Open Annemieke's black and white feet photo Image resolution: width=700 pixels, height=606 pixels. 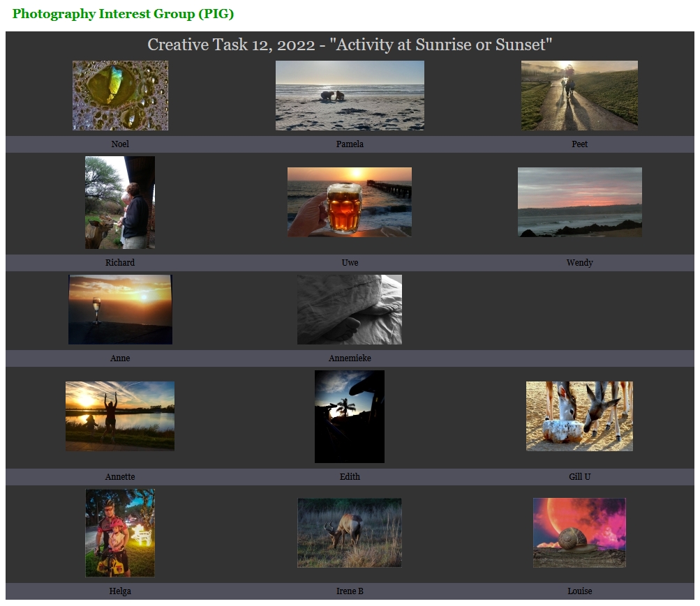(x=350, y=310)
